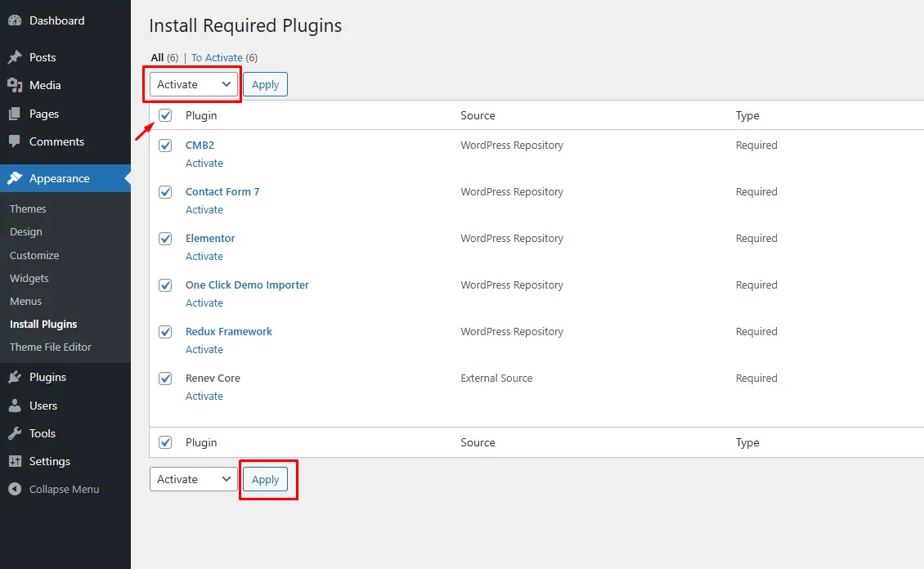Uncheck the Renev Core checkbox
The image size is (924, 569).
[166, 379]
